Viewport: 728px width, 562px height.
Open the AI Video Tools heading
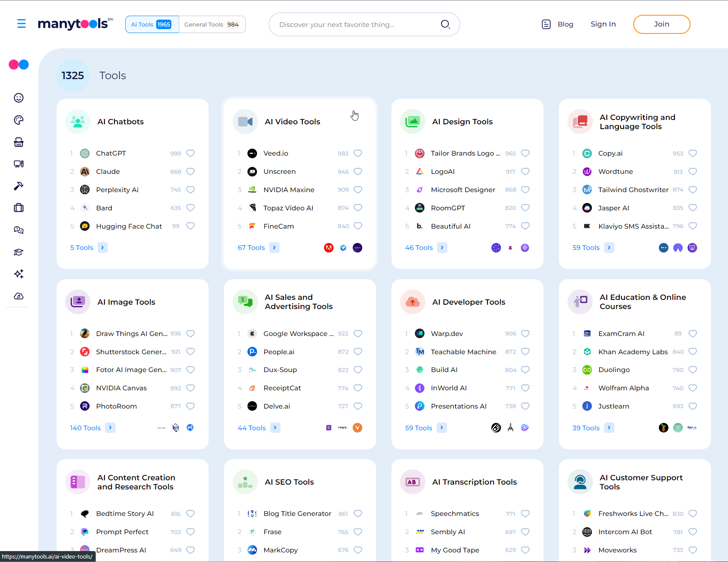[x=293, y=122]
